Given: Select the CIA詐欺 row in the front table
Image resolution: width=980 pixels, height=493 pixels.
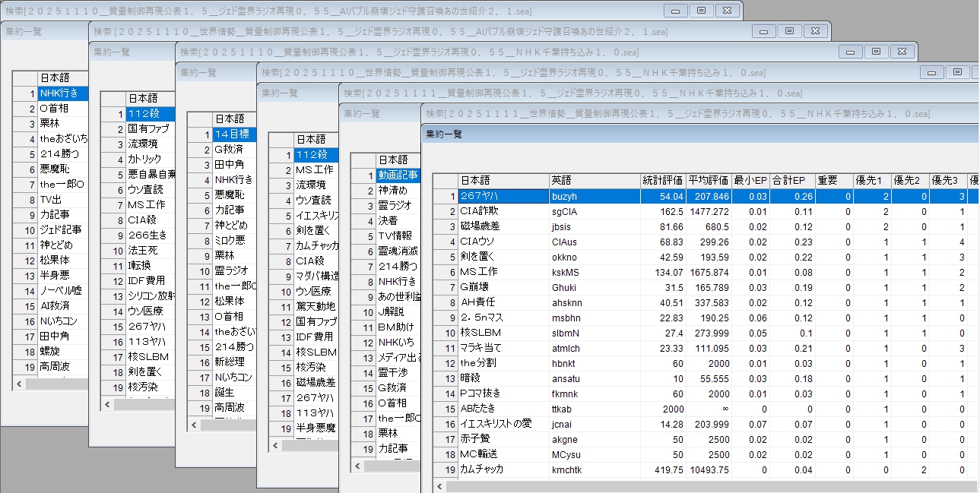Looking at the screenshot, I should pyautogui.click(x=503, y=211).
